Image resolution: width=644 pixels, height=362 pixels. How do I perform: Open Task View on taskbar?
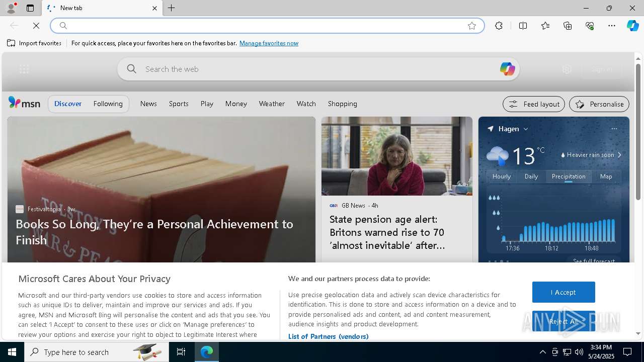(x=181, y=352)
